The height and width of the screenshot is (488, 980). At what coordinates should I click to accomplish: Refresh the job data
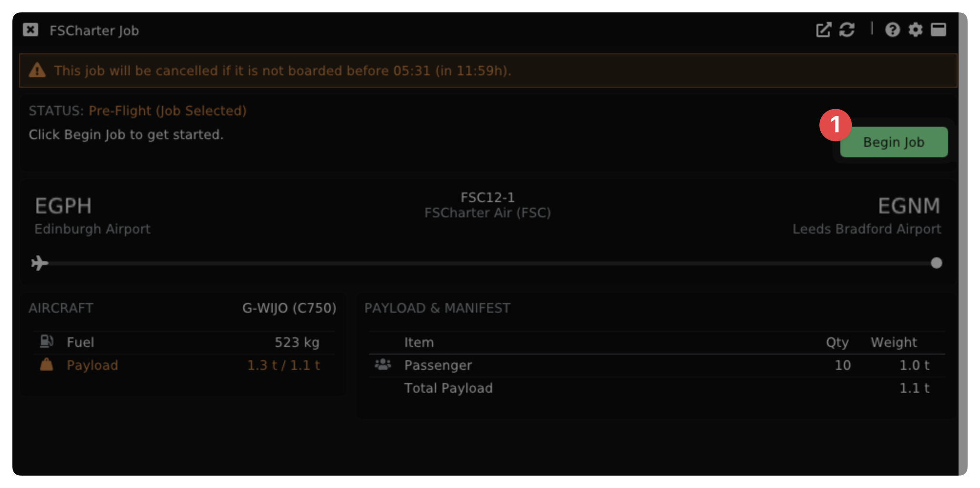tap(847, 30)
